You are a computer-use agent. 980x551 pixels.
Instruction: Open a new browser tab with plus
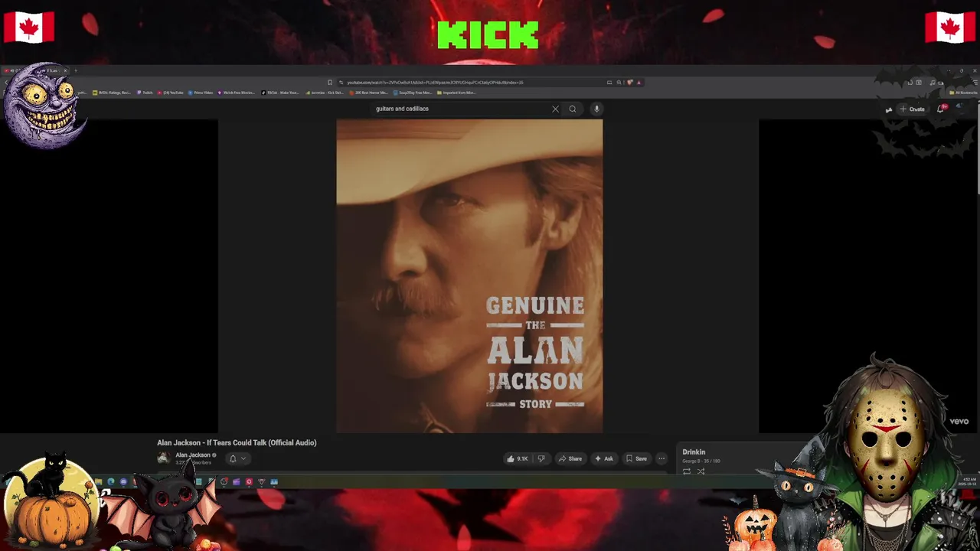(x=75, y=70)
